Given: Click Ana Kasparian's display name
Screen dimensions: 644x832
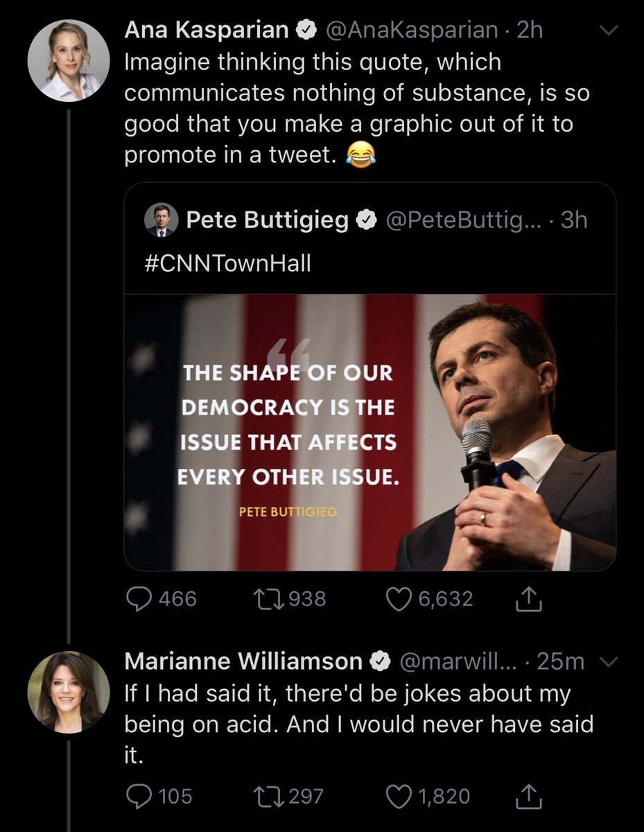Looking at the screenshot, I should click(x=206, y=31).
